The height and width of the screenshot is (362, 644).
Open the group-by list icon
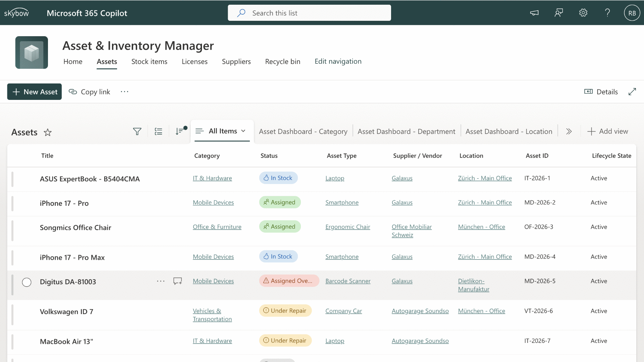158,131
